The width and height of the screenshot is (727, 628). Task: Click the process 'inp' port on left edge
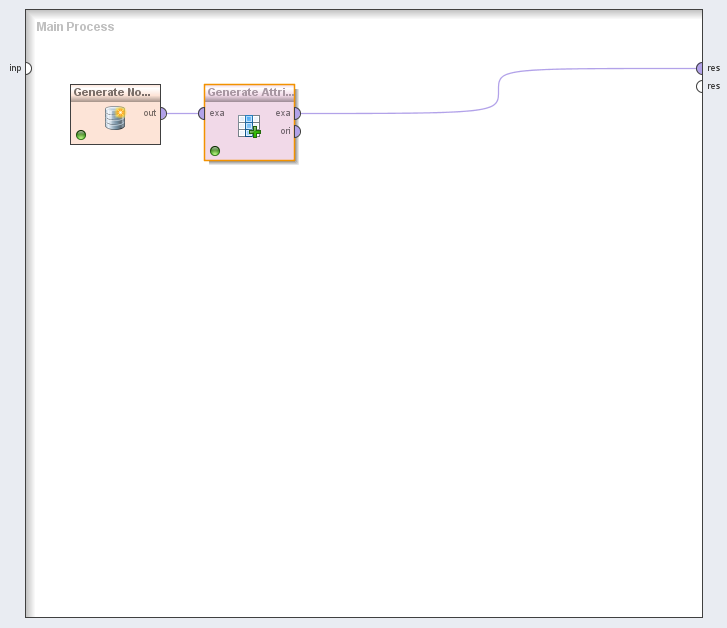tap(27, 68)
